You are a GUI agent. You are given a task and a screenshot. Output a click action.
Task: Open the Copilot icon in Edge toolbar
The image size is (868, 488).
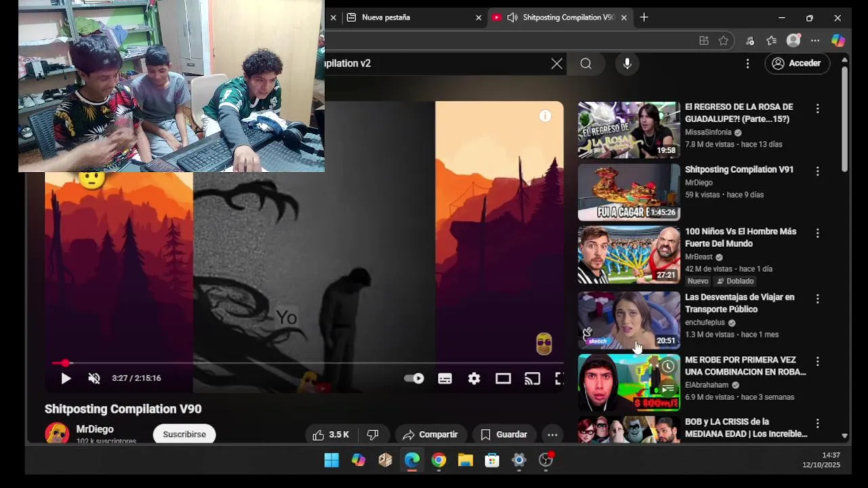pyautogui.click(x=838, y=41)
